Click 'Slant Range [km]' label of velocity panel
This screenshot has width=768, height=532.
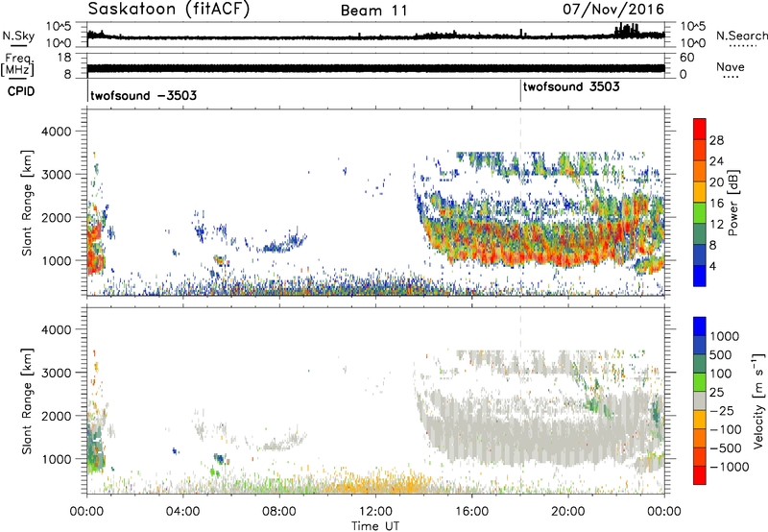click(x=27, y=401)
